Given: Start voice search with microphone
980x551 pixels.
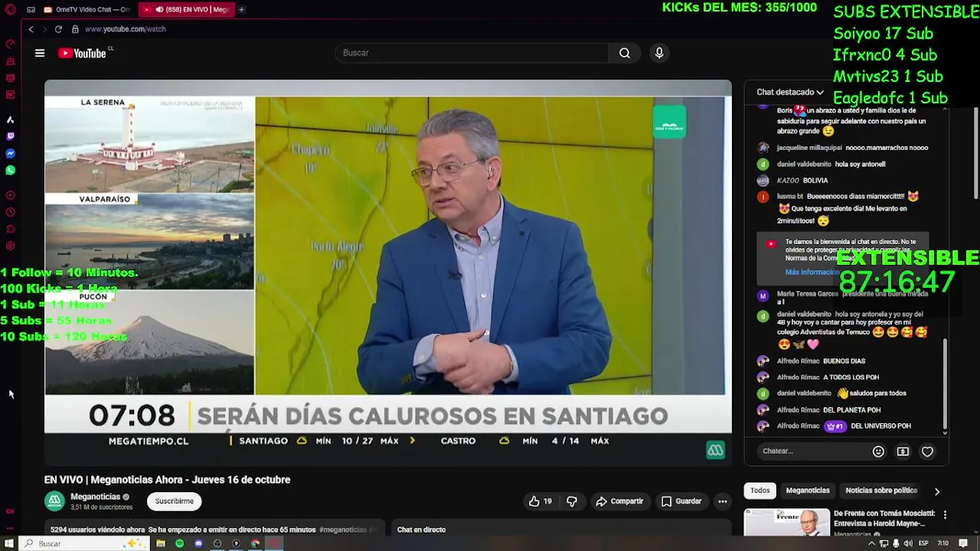Looking at the screenshot, I should [x=659, y=53].
